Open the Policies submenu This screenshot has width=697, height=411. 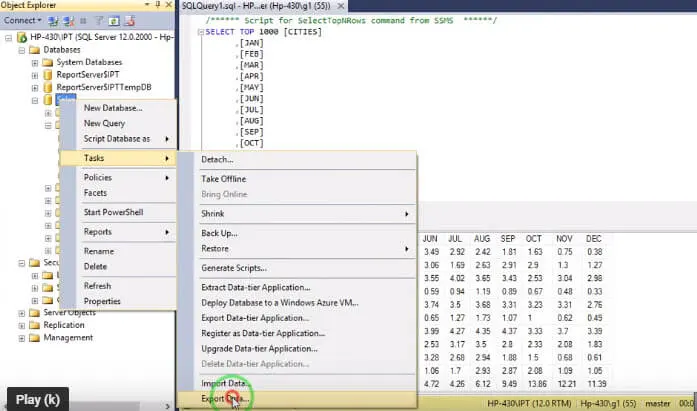click(x=118, y=177)
